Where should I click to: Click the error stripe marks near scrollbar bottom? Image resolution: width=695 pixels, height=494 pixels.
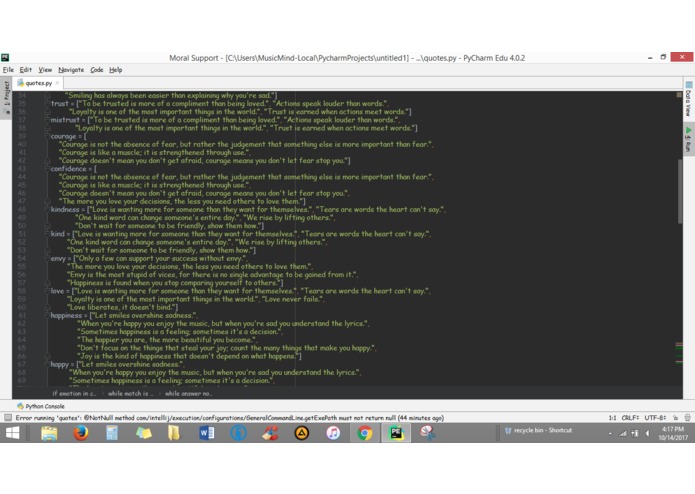pos(679,353)
